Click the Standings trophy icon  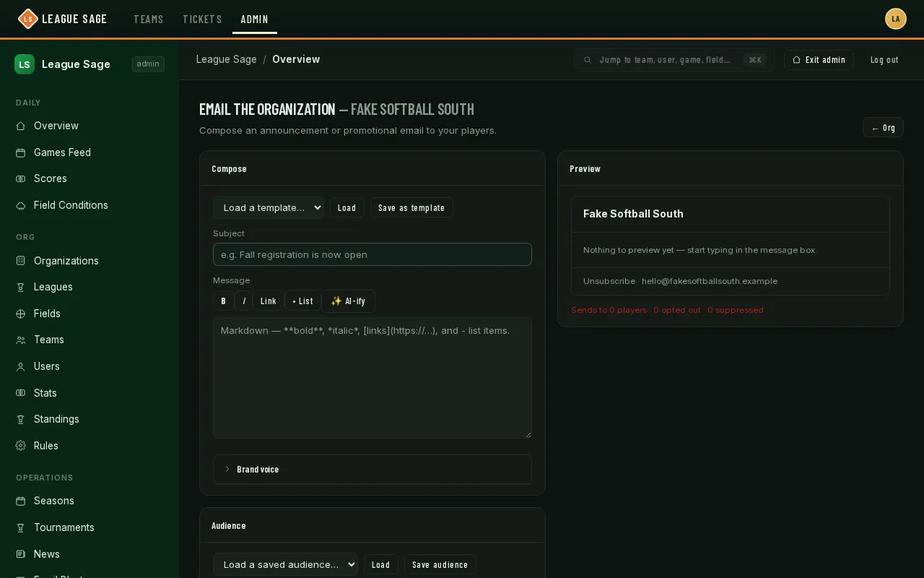pos(21,419)
